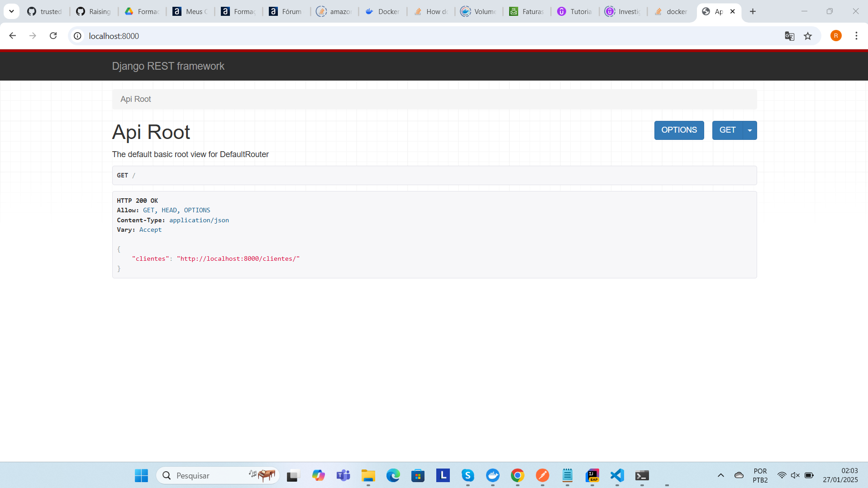Screen dimensions: 868x488
Task: Open the Django REST framework brand link
Action: (168, 66)
